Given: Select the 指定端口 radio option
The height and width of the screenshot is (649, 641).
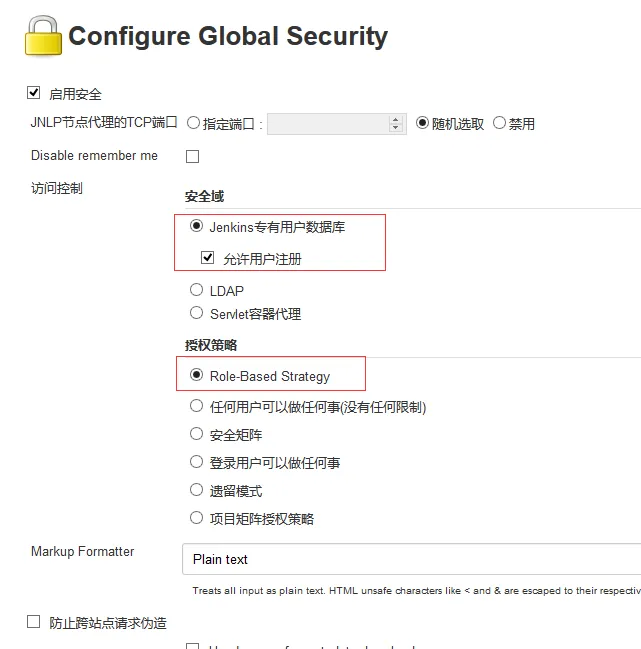Looking at the screenshot, I should pyautogui.click(x=193, y=123).
